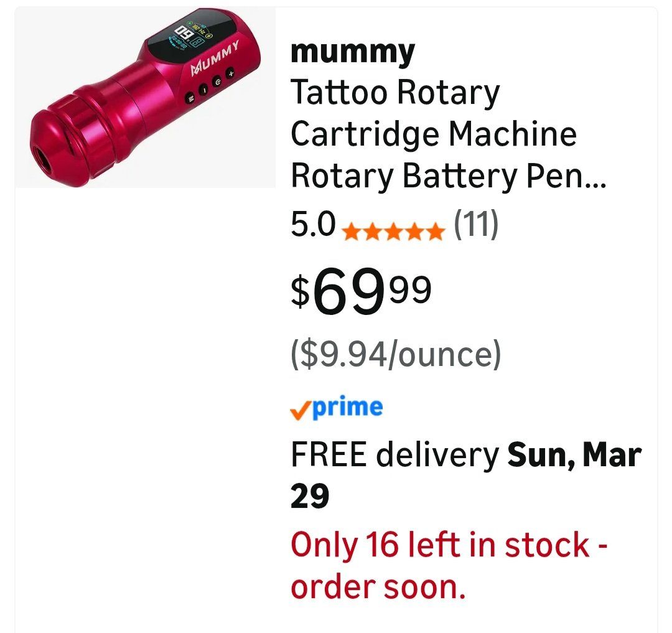Click the ($9.94/ounce) unit price

point(396,354)
